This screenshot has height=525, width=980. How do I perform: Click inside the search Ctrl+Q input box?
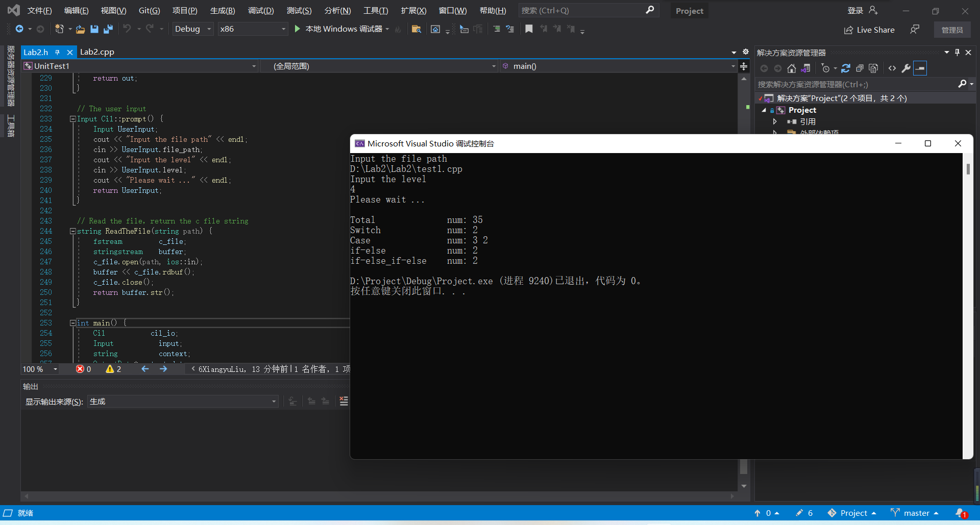click(587, 10)
